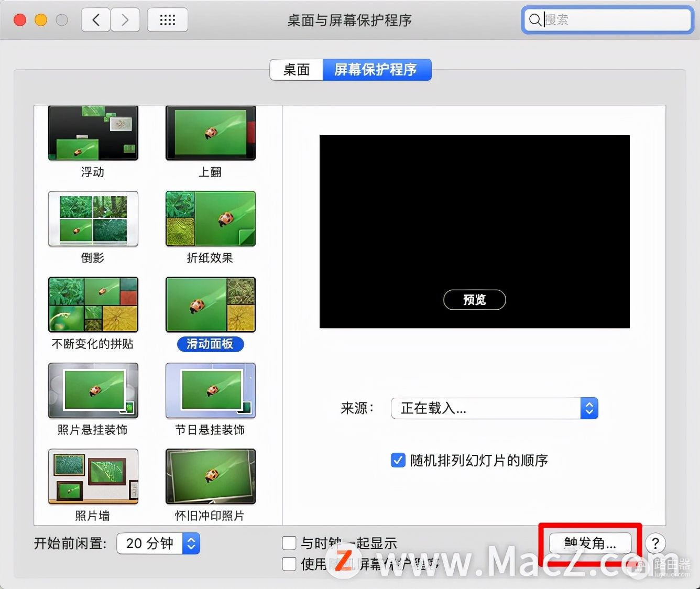Go back with the left arrow button
The height and width of the screenshot is (589, 700).
[96, 20]
